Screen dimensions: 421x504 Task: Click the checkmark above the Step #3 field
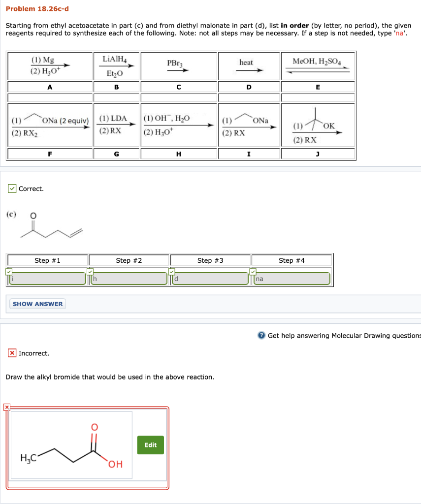tap(171, 271)
